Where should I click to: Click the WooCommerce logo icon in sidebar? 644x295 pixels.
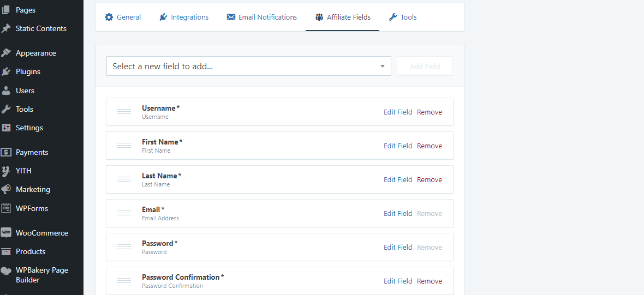(7, 233)
